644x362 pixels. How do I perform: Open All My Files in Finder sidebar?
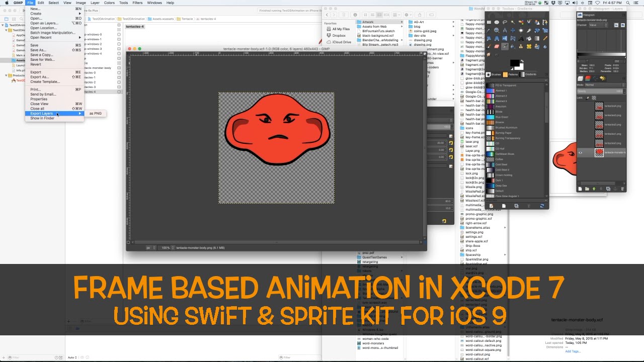click(341, 29)
